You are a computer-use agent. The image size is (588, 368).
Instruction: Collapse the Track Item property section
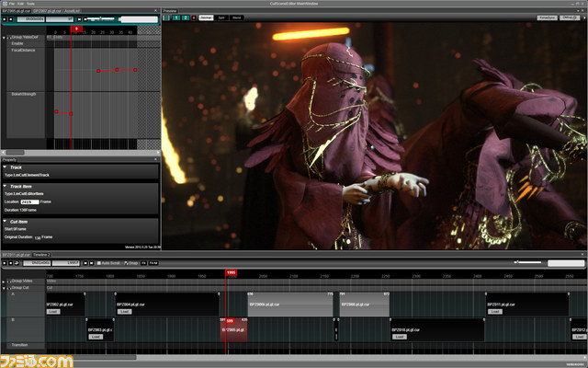[x=5, y=186]
